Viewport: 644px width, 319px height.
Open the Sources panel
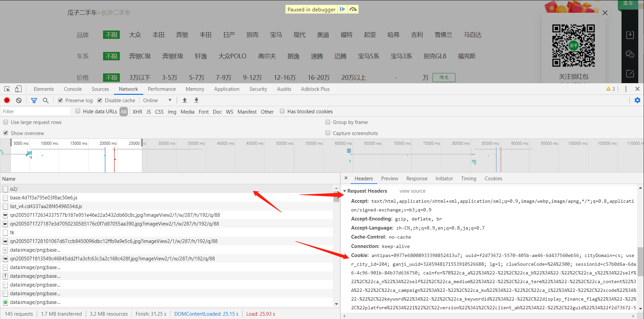(x=100, y=89)
